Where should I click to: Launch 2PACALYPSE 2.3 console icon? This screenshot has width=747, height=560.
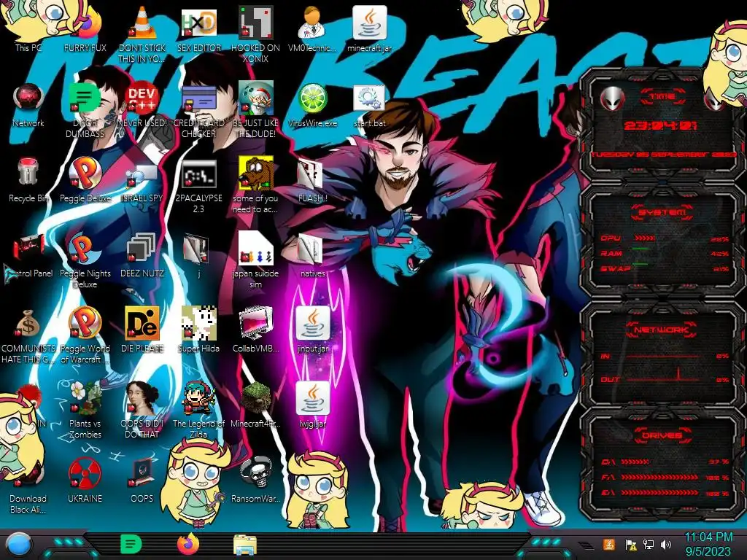click(x=199, y=186)
